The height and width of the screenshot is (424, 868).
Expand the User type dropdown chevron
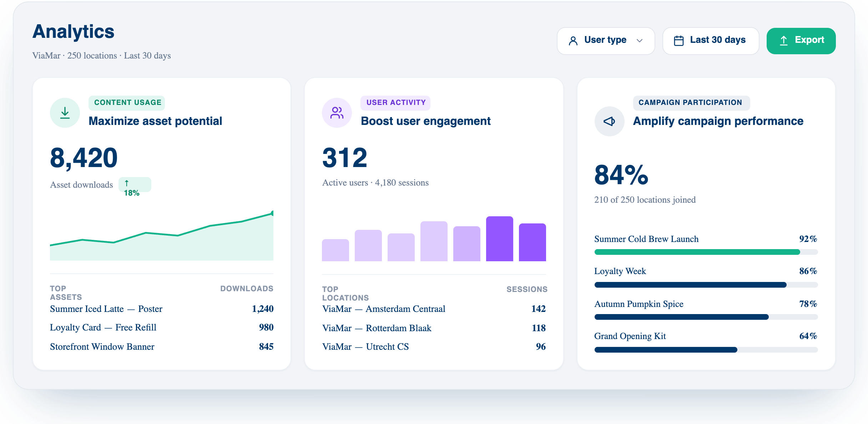click(x=640, y=41)
